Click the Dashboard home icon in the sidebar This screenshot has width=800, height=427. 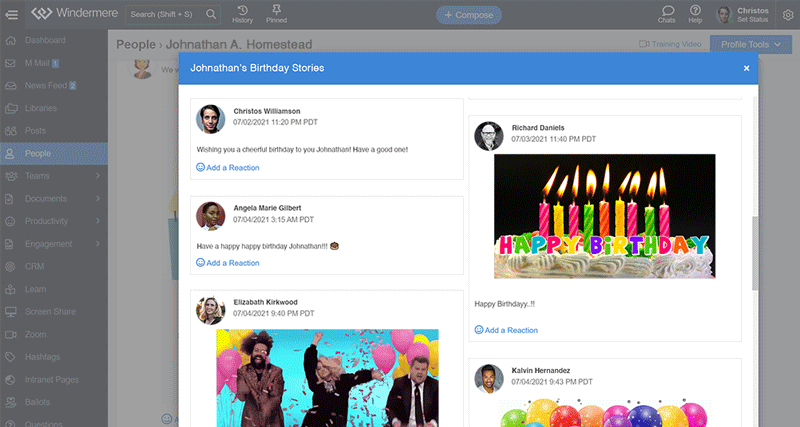pyautogui.click(x=11, y=40)
